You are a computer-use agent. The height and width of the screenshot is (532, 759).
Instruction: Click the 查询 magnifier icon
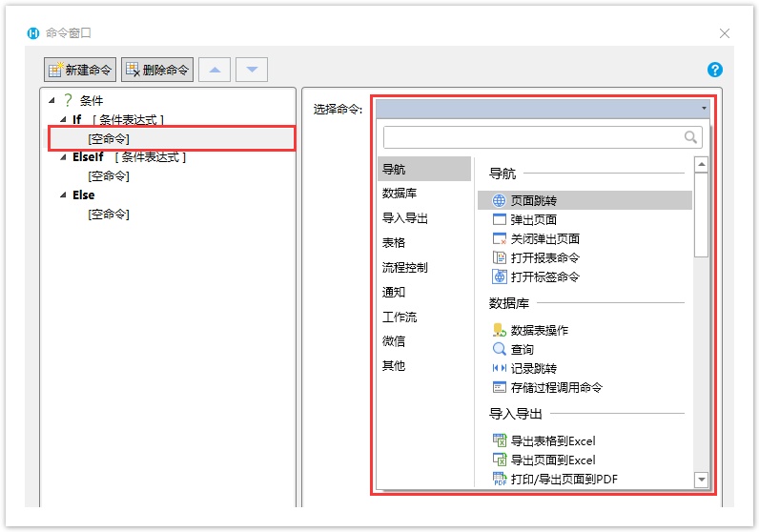499,349
